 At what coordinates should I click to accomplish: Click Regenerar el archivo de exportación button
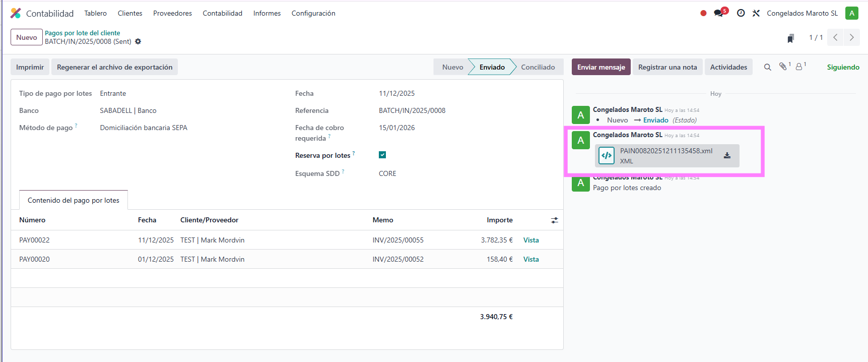click(x=114, y=67)
